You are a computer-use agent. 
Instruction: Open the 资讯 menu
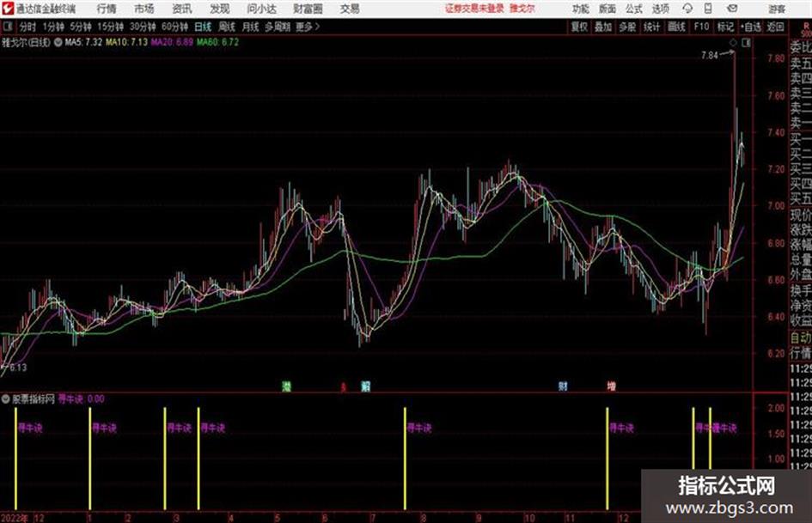(182, 9)
